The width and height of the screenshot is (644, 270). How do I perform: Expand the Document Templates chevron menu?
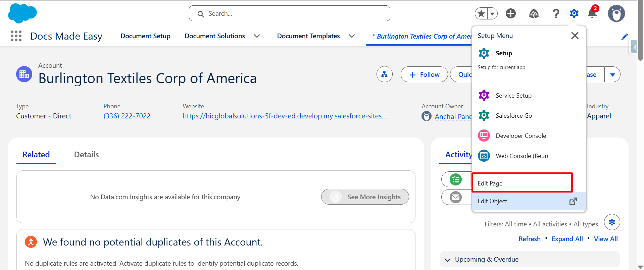coord(352,36)
